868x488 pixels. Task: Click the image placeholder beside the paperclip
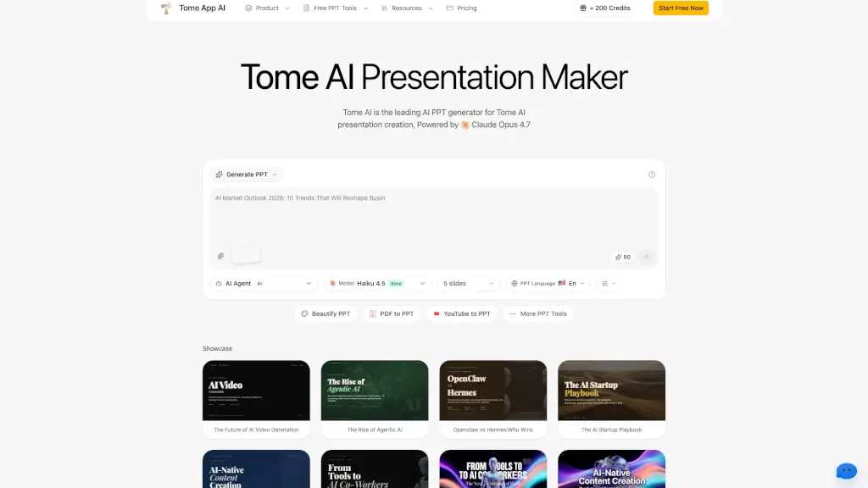pyautogui.click(x=246, y=255)
